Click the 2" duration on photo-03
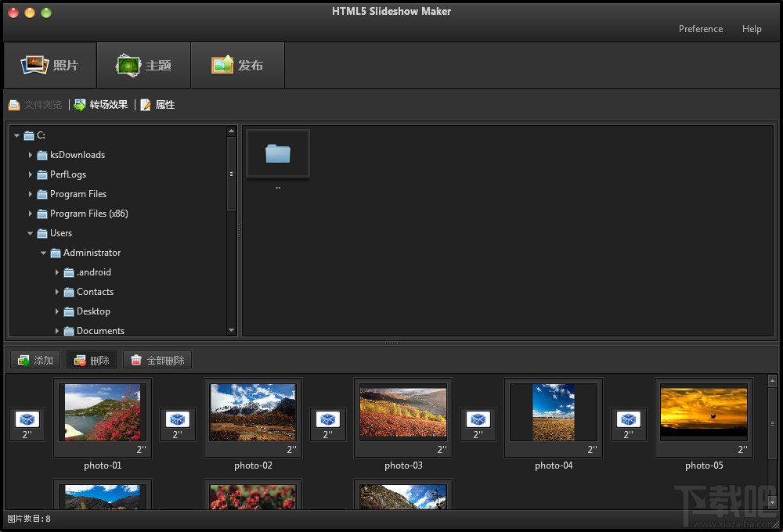The width and height of the screenshot is (783, 532). pyautogui.click(x=442, y=450)
